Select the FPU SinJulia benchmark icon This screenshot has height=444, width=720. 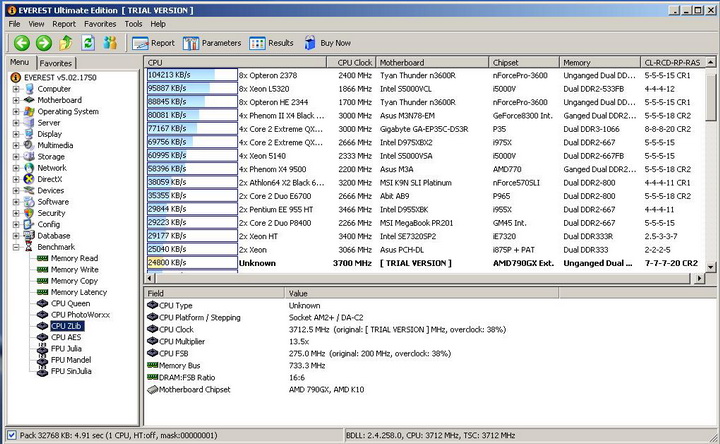click(43, 371)
